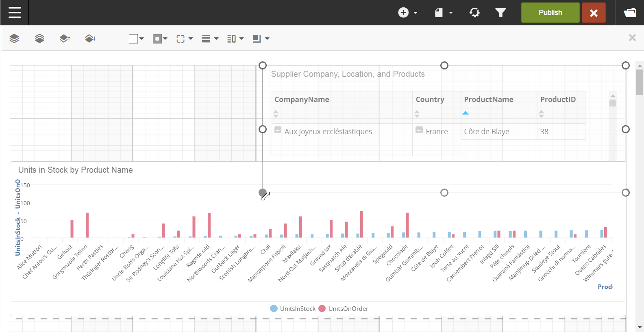Collapse the Aux joyeux ecclésiastiques row

(278, 130)
